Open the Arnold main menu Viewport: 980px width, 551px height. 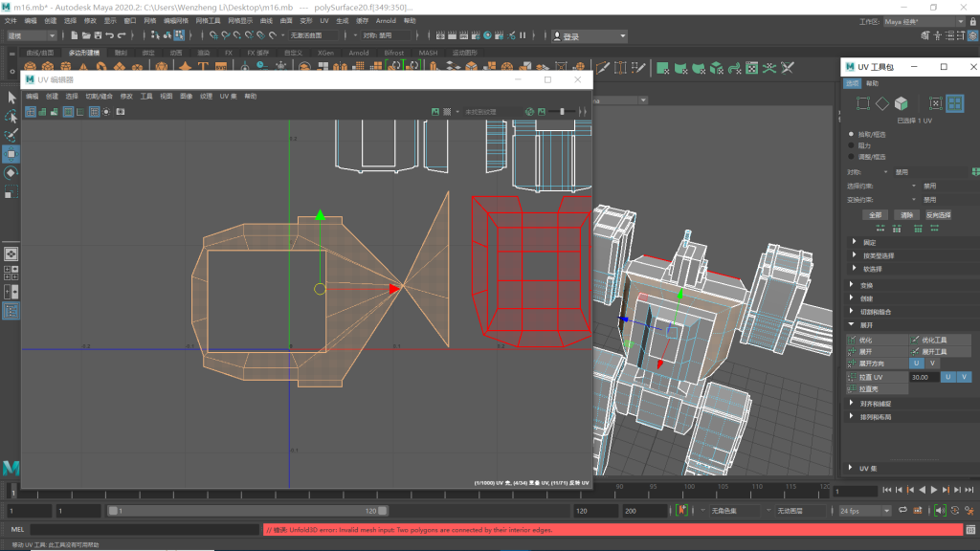click(x=386, y=21)
